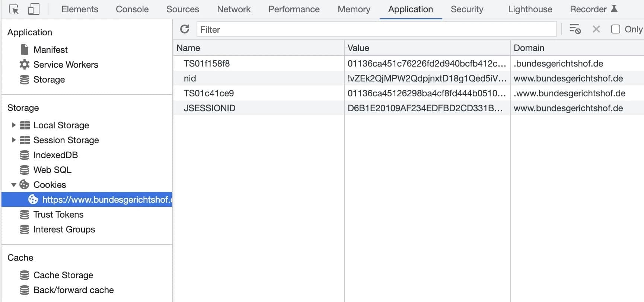Click in the cookie Filter field

(376, 29)
